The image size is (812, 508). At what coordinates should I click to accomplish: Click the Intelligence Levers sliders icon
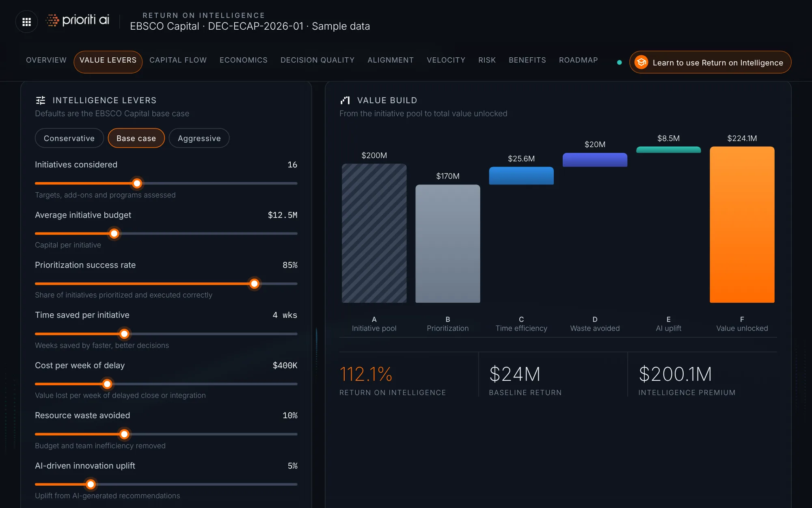(x=41, y=100)
